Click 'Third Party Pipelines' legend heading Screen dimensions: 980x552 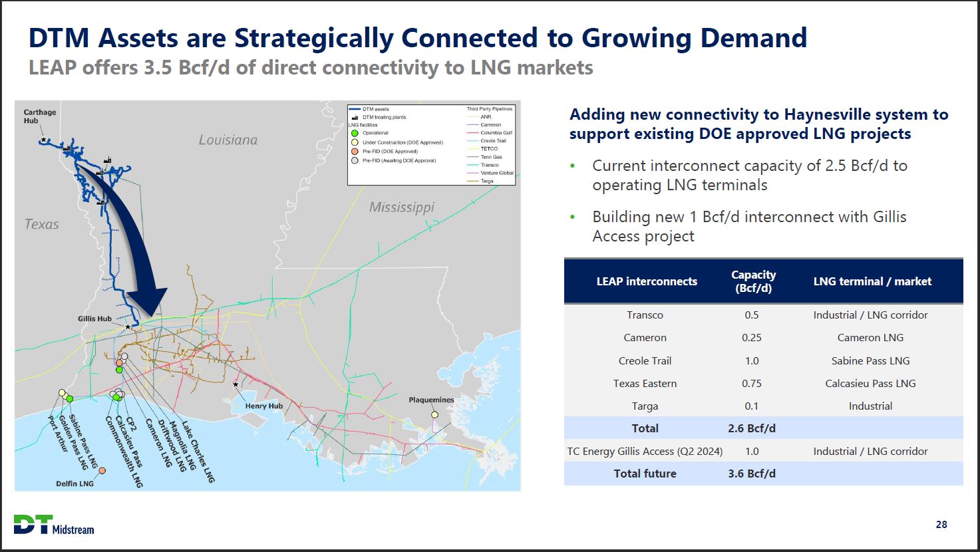pyautogui.click(x=490, y=109)
